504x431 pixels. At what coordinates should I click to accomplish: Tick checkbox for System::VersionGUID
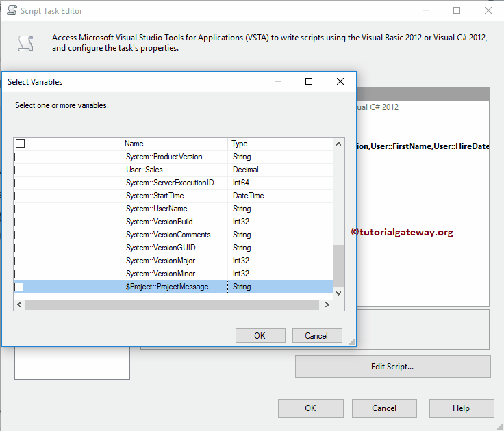pos(19,248)
